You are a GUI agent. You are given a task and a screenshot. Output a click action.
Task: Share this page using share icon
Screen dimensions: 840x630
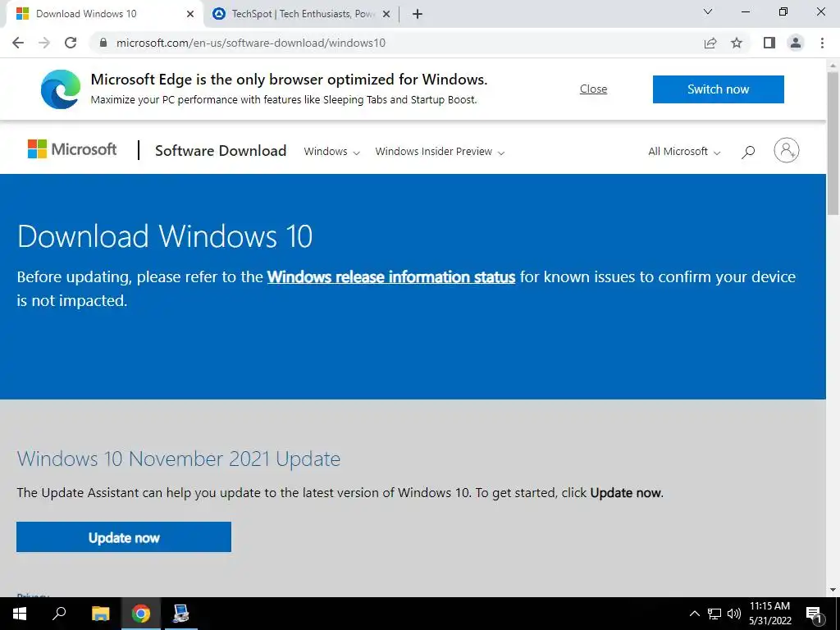click(710, 43)
